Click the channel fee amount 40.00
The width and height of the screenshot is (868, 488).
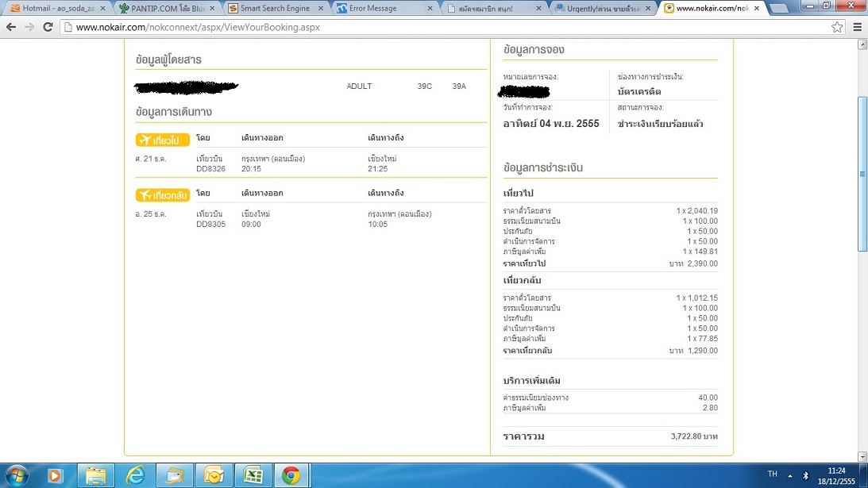point(708,398)
